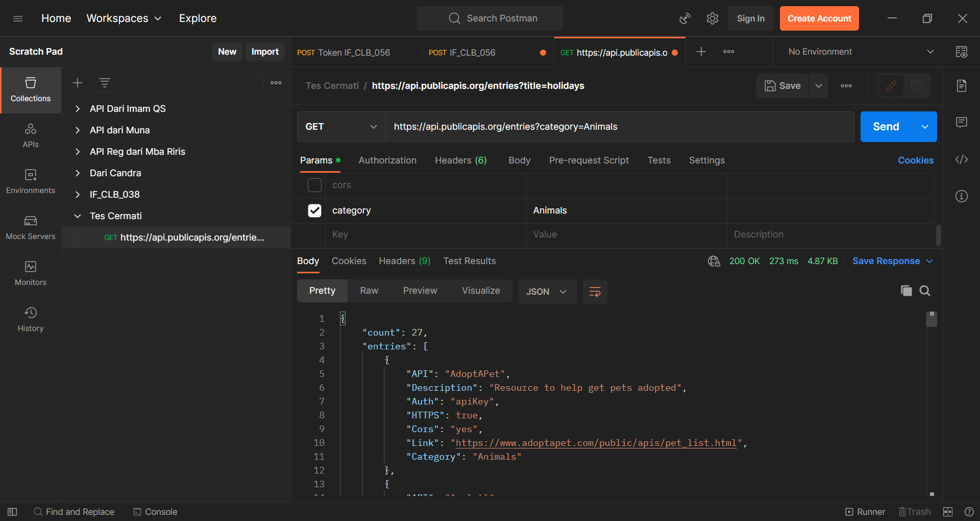The width and height of the screenshot is (980, 521).
Task: Collapse the Tes Cermati collection
Action: point(78,216)
